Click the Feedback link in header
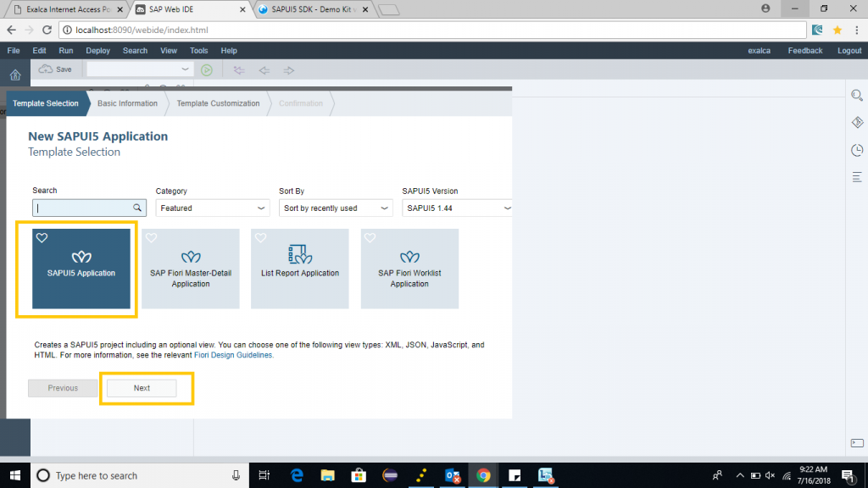868x488 pixels. click(x=805, y=50)
